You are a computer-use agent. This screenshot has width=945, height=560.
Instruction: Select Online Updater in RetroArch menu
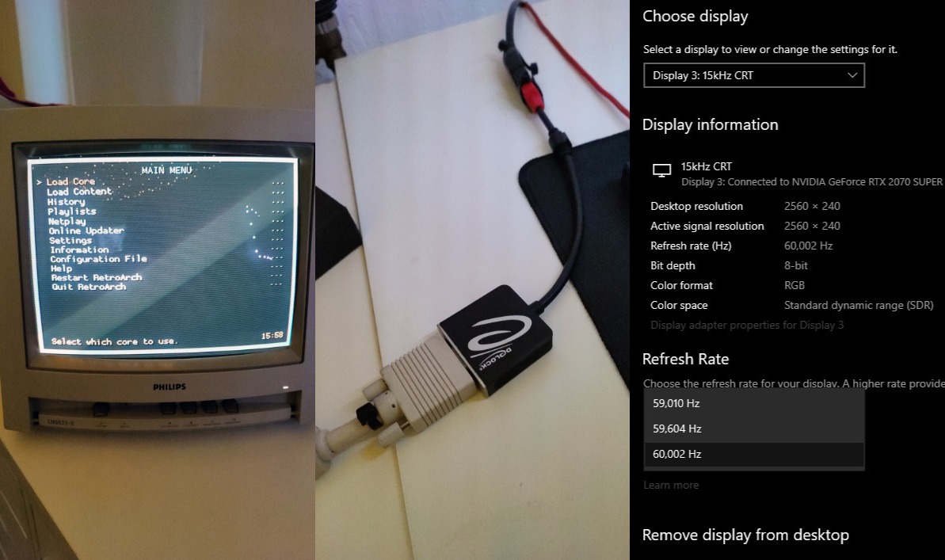[86, 230]
